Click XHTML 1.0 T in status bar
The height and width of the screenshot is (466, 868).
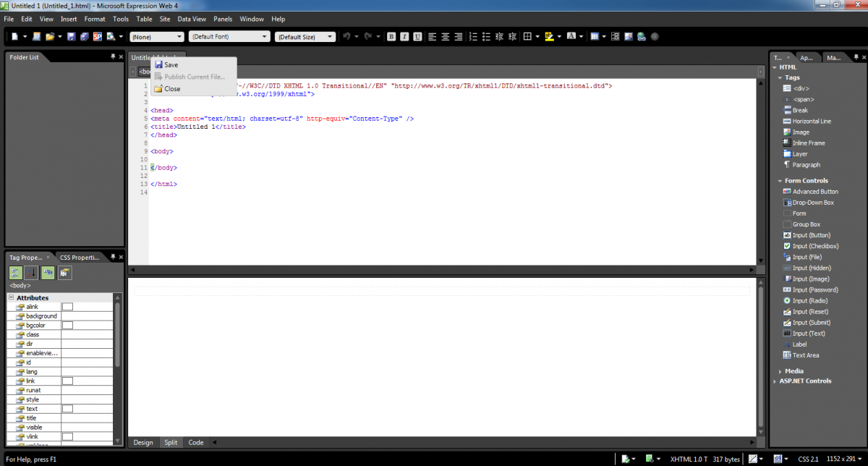(x=689, y=459)
